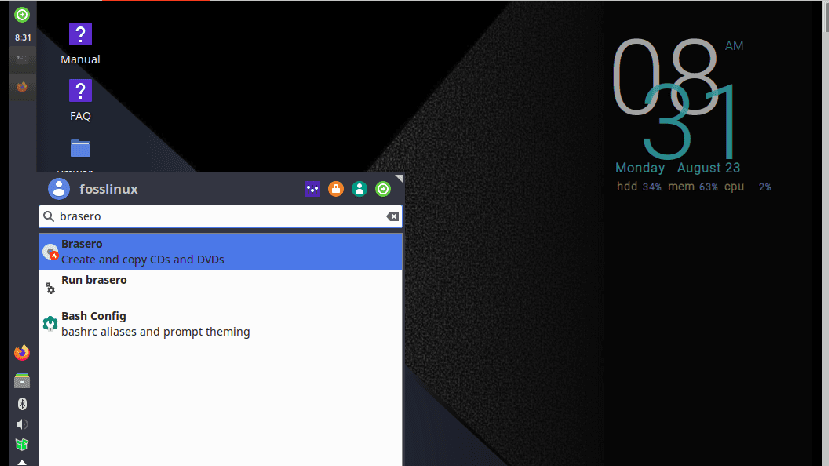Screen dimensions: 829x466
Task: Click the Brasero disc icon in results
Action: (x=50, y=252)
